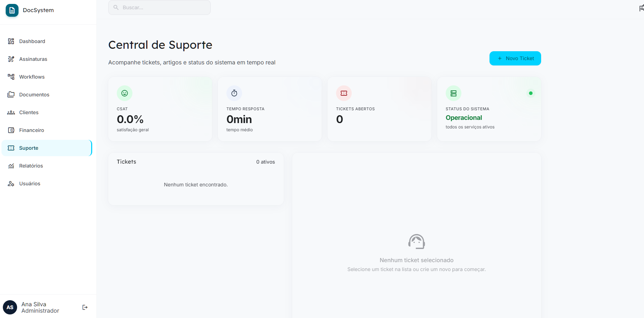Viewport: 644px width, 318px height.
Task: Click the "Tickets" panel heading
Action: click(x=126, y=161)
